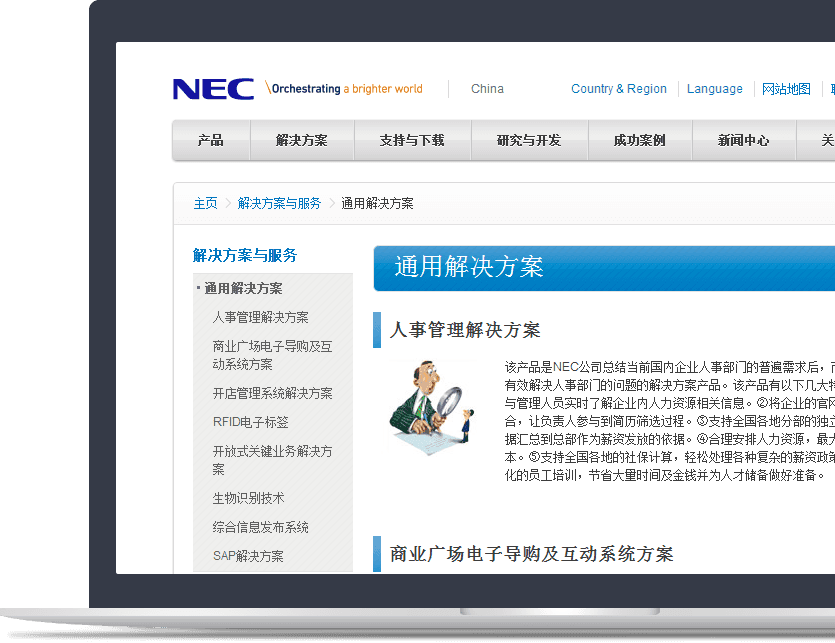Click the NEC logo
This screenshot has height=643, width=835.
click(212, 88)
